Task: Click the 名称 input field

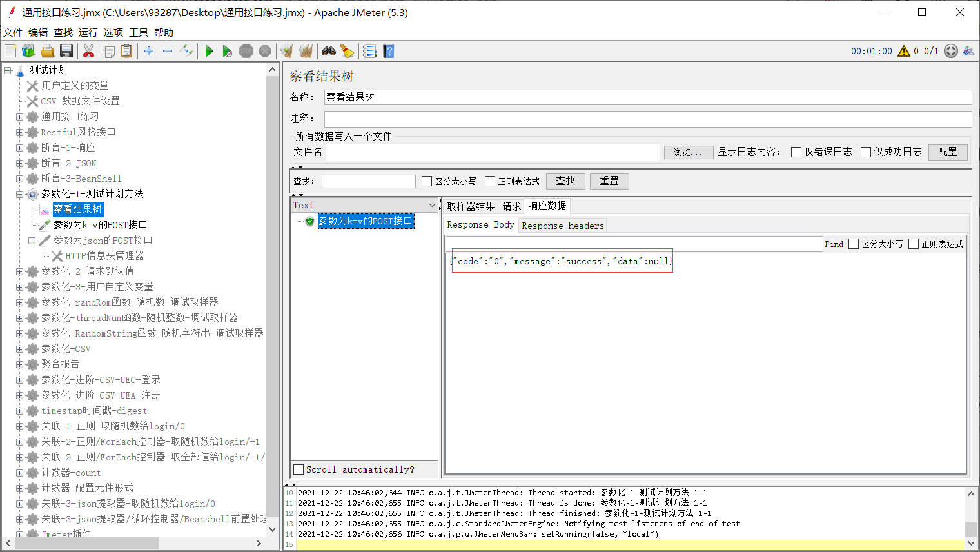Action: pyautogui.click(x=648, y=97)
